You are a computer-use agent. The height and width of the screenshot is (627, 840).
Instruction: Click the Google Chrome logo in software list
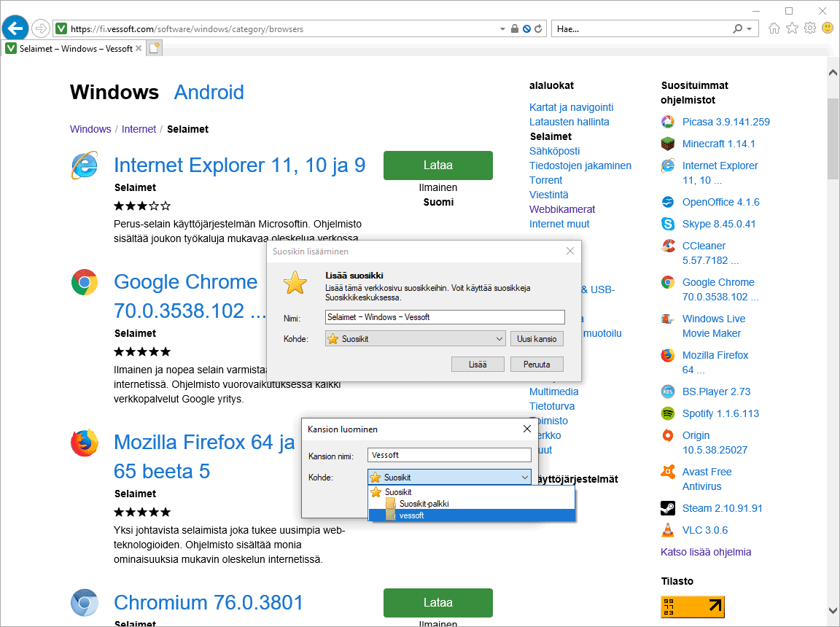(x=85, y=282)
